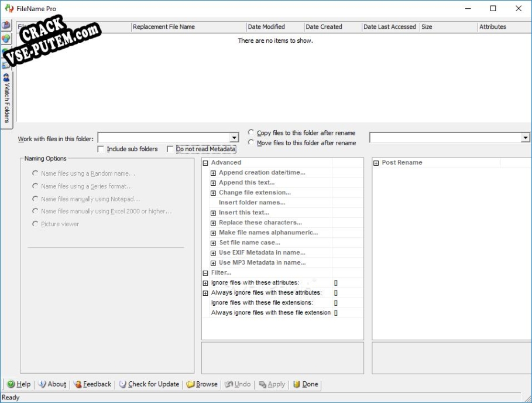Sort by Date Last Accessed column
The height and width of the screenshot is (403, 532).
point(390,27)
